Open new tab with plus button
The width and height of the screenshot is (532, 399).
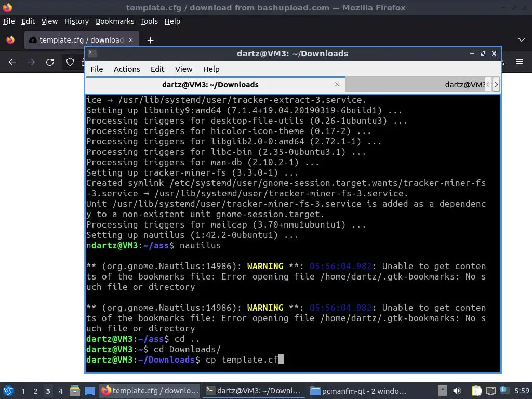(x=150, y=41)
